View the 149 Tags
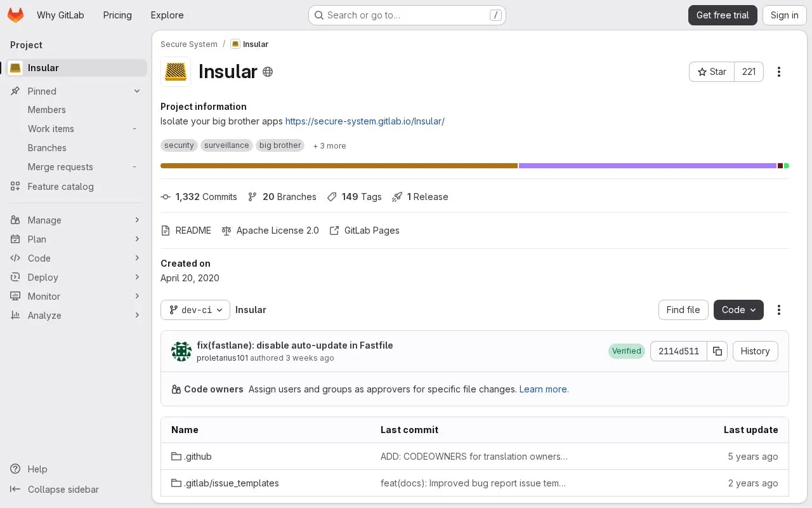812x508 pixels. click(x=354, y=197)
